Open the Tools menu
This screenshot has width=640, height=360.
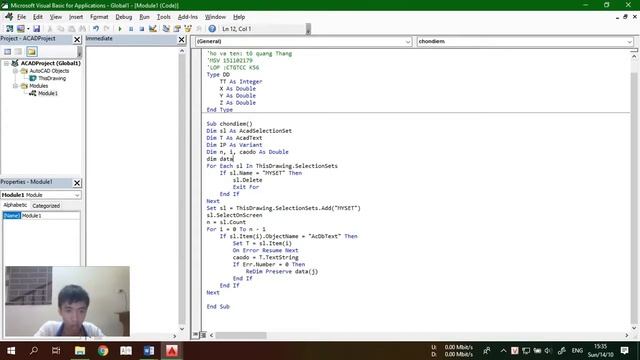(x=164, y=17)
